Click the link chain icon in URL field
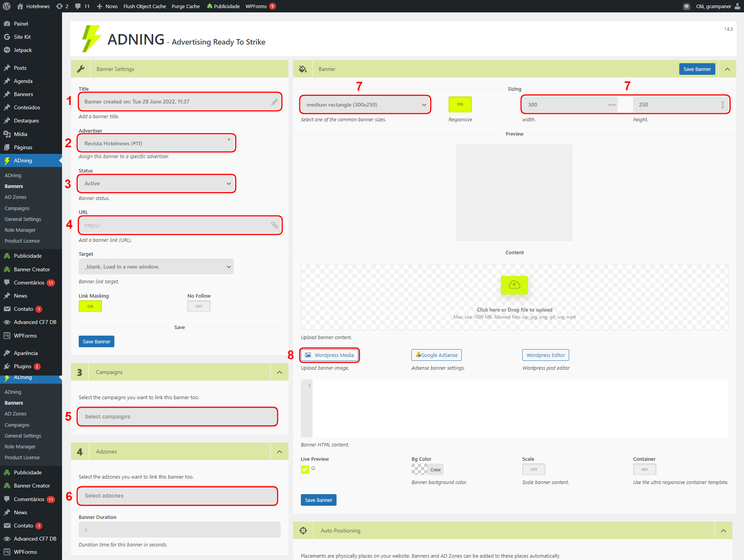Screen dimensions: 744x560 274,225
